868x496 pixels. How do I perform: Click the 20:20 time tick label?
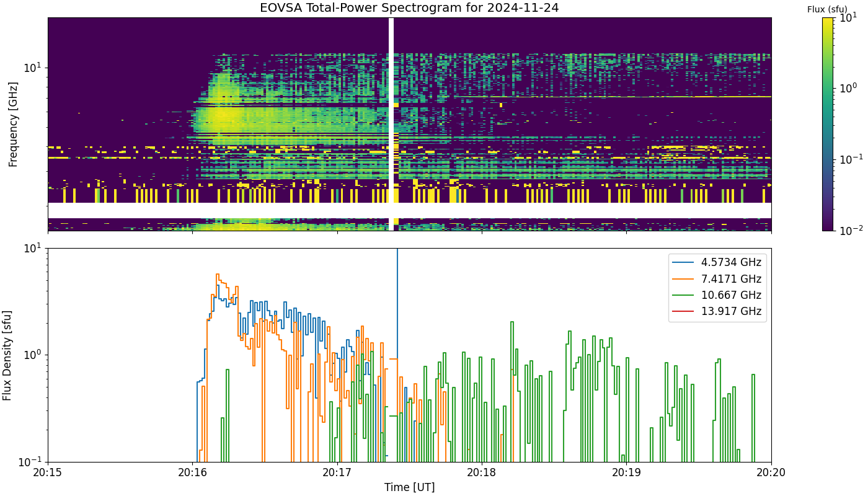click(x=771, y=472)
